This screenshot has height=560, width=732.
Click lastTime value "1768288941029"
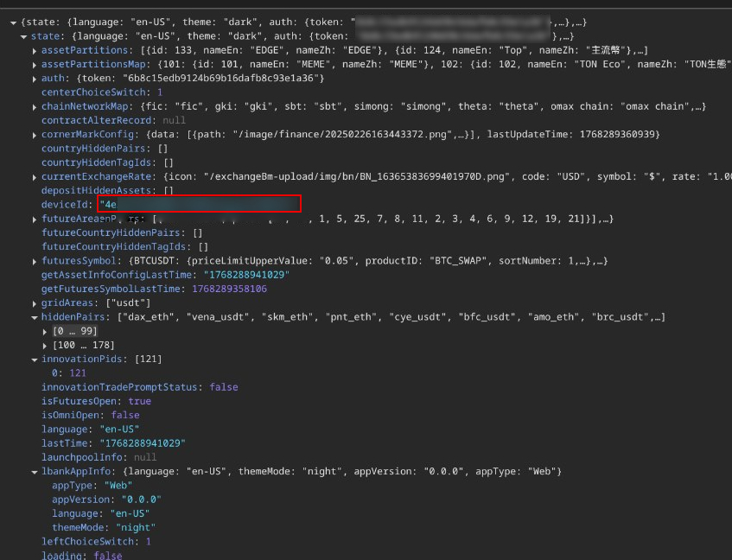(143, 442)
